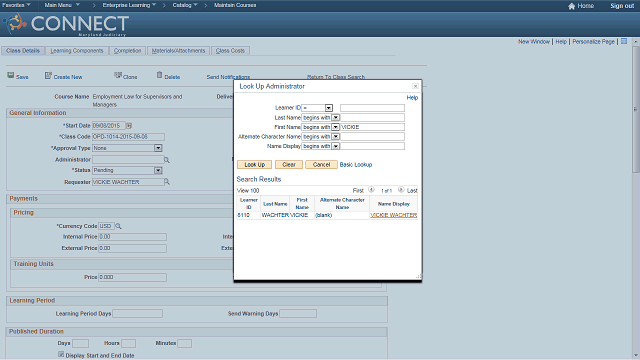Click the Clone icon
The height and width of the screenshot is (360, 640).
pyautogui.click(x=118, y=75)
